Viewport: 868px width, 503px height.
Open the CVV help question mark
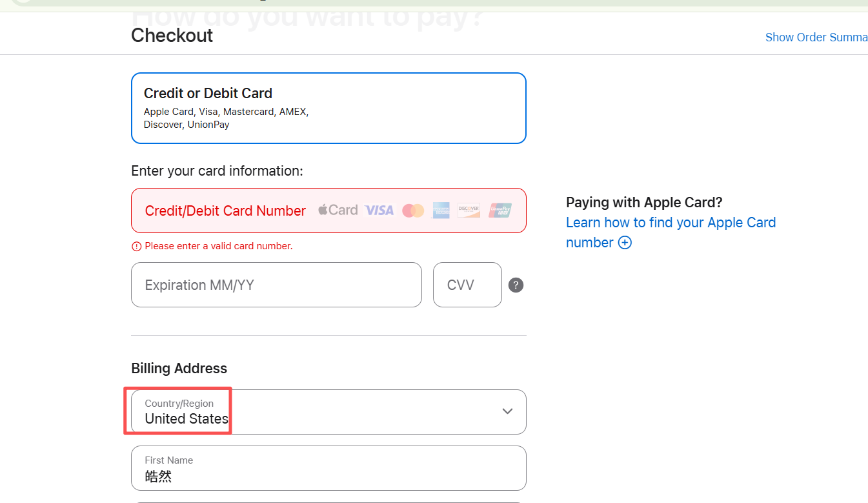pos(516,285)
